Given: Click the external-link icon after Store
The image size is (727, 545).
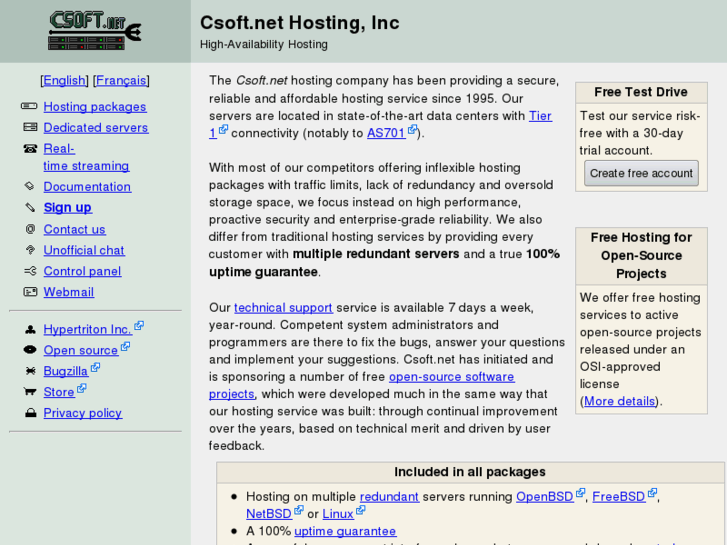Looking at the screenshot, I should pos(82,389).
